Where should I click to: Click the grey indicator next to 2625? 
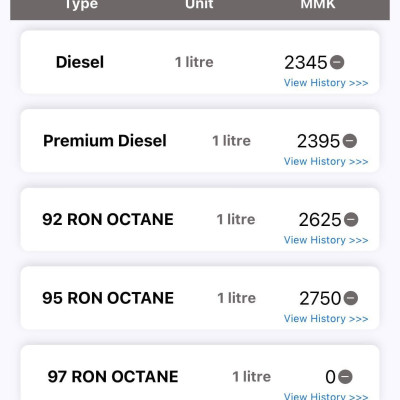351,219
